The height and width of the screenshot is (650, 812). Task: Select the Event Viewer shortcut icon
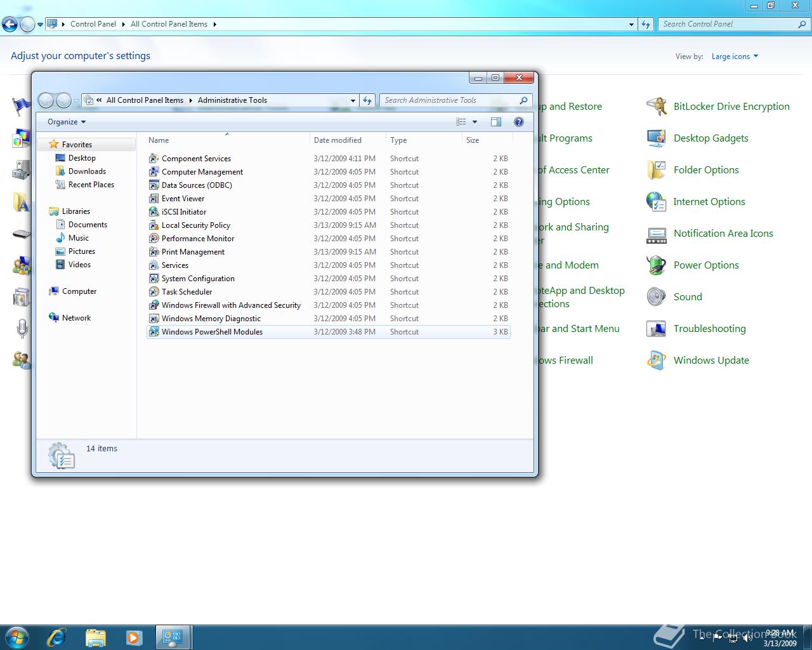pyautogui.click(x=154, y=199)
